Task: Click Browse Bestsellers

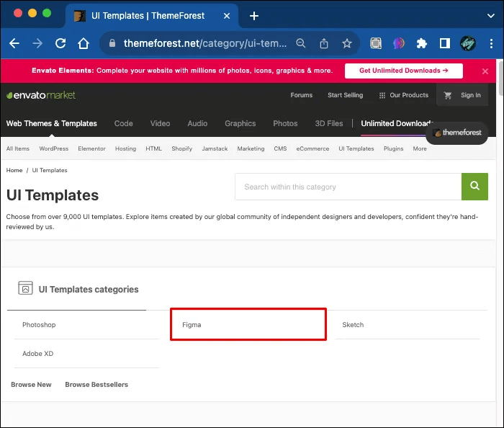Action: click(x=96, y=385)
